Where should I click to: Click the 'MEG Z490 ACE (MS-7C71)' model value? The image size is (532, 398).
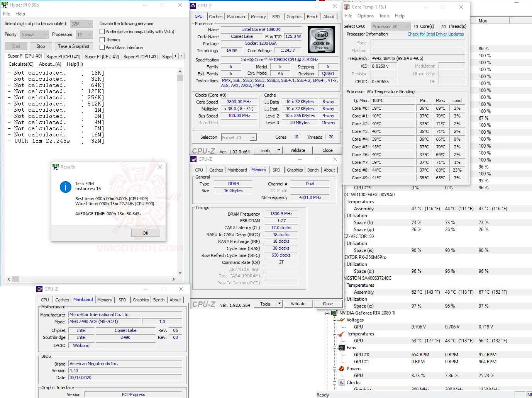[x=105, y=321]
